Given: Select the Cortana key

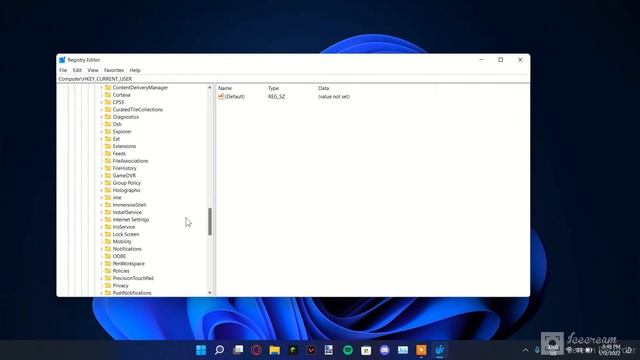Looking at the screenshot, I should tap(121, 95).
